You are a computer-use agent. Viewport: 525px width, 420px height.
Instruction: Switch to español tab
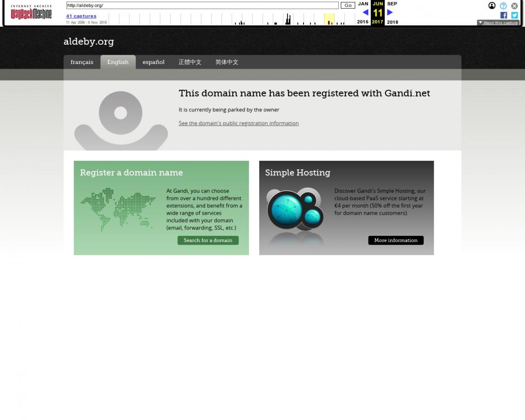coord(153,62)
